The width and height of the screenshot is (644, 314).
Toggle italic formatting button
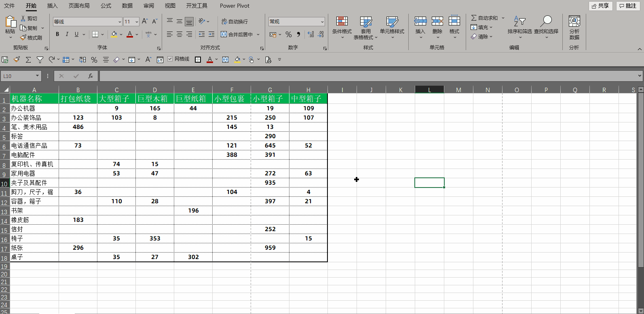tap(67, 34)
